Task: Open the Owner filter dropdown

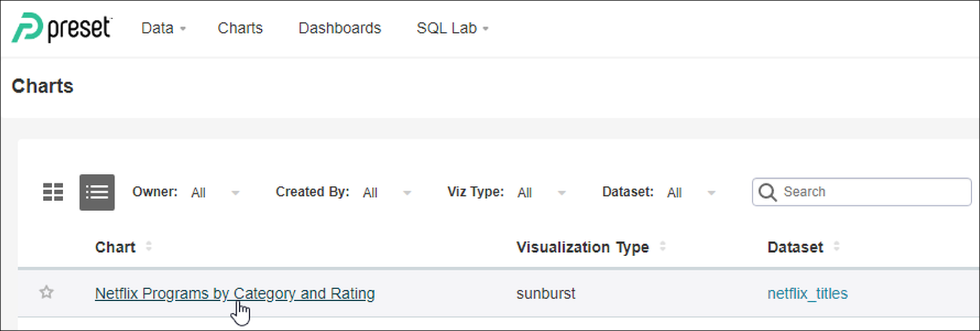Action: [x=214, y=192]
